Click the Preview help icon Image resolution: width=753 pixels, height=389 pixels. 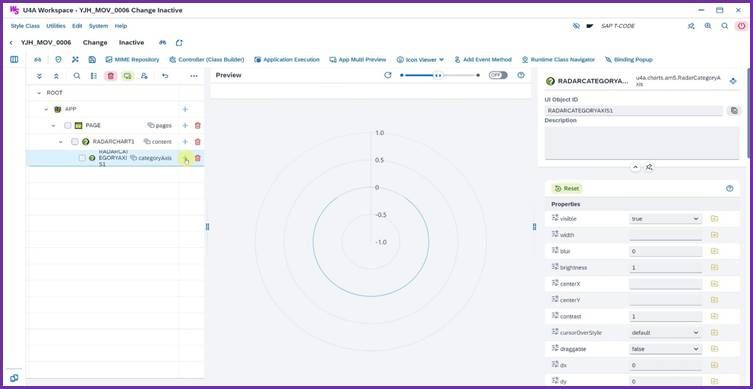(521, 75)
